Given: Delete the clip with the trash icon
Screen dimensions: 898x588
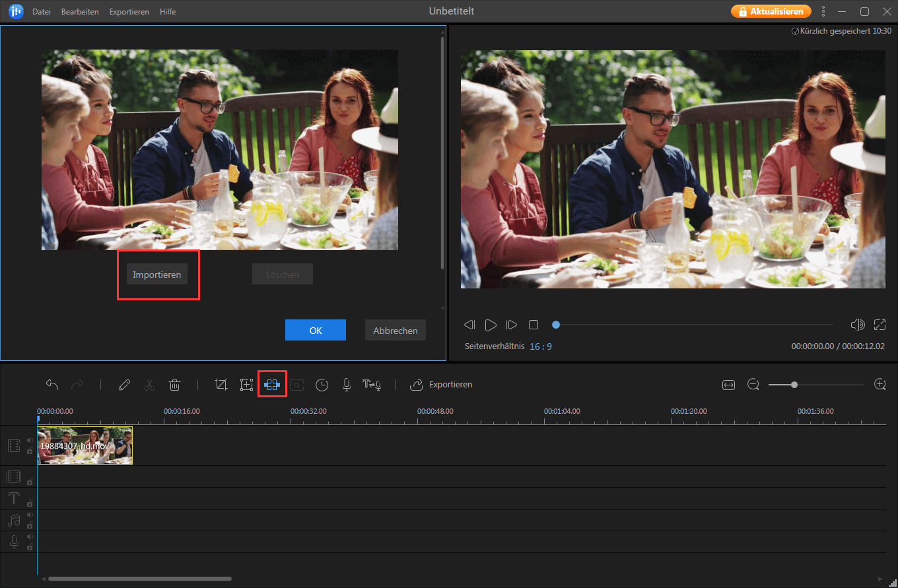Looking at the screenshot, I should 174,385.
